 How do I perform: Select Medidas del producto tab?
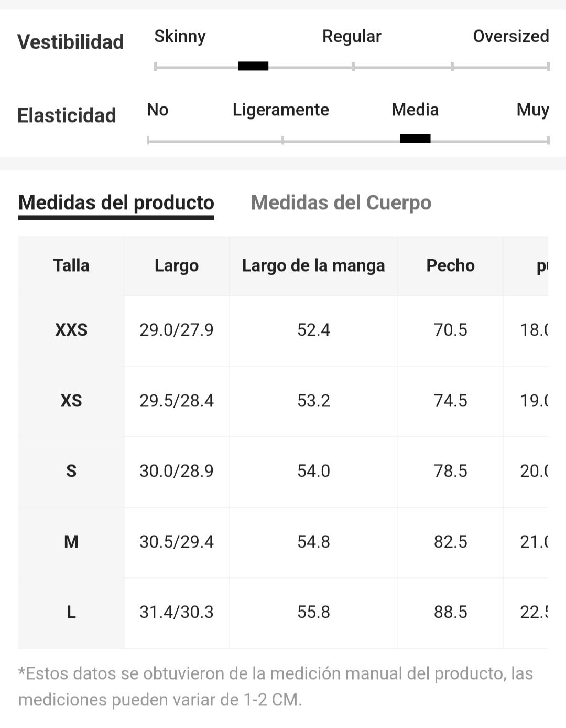116,202
